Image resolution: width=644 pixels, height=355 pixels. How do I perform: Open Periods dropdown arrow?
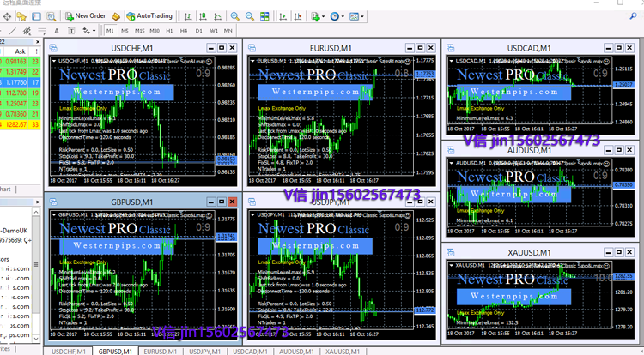343,17
